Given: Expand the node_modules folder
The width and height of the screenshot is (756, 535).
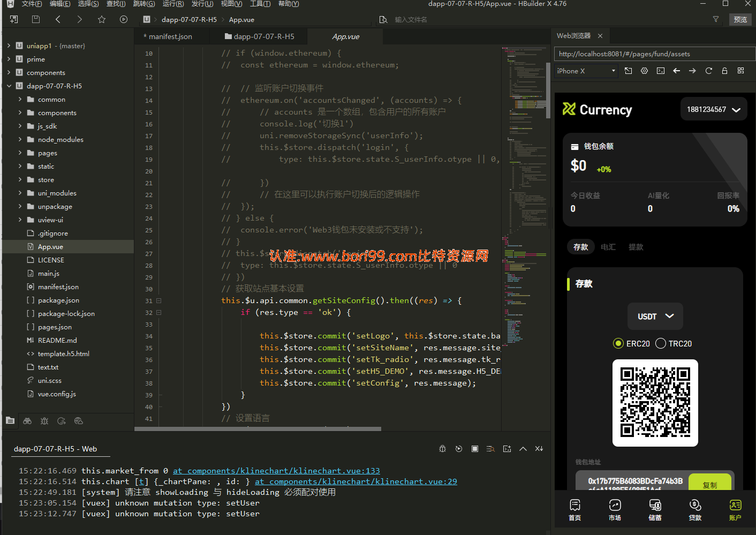Looking at the screenshot, I should tap(20, 139).
